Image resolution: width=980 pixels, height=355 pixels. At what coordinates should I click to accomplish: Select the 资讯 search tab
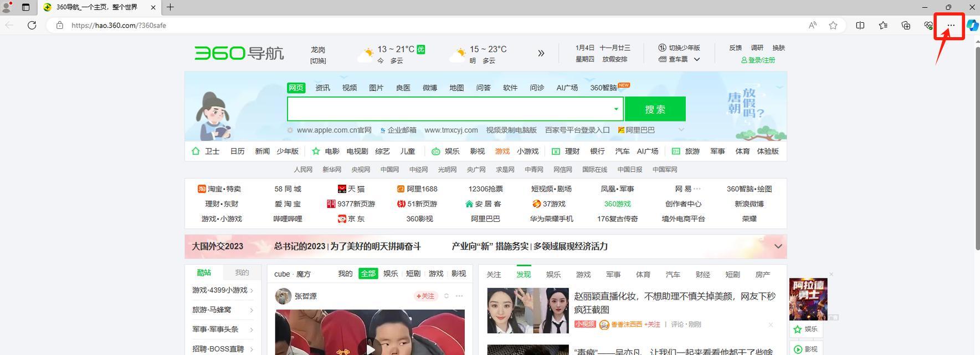[322, 88]
